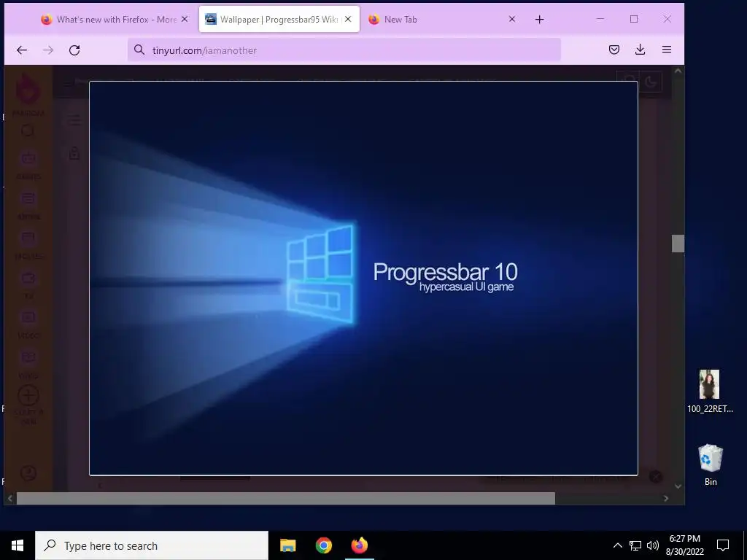747x560 pixels.
Task: Reload the current page
Action: point(74,50)
